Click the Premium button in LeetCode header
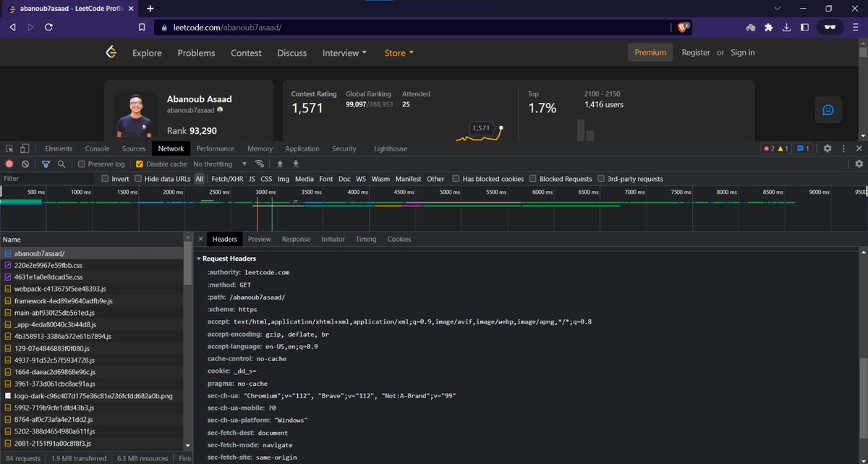The width and height of the screenshot is (868, 464). pyautogui.click(x=650, y=52)
